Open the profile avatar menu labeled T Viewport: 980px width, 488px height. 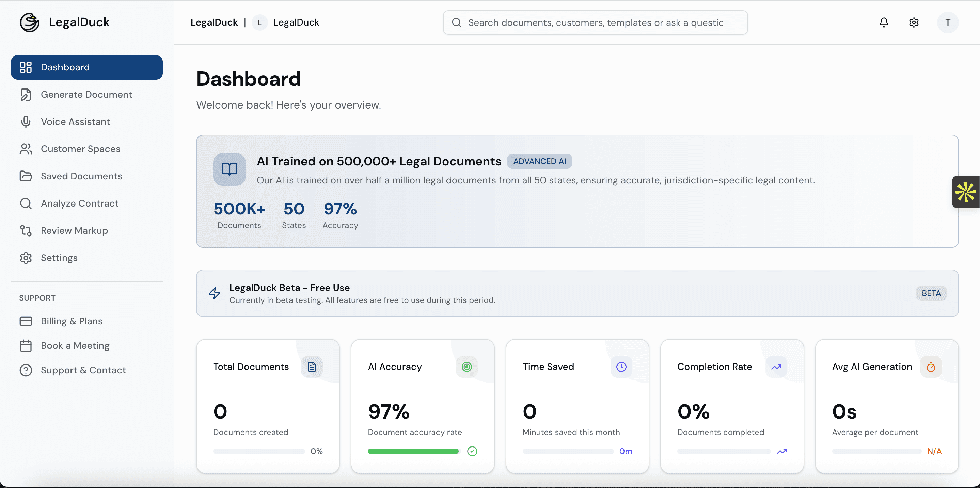tap(947, 22)
